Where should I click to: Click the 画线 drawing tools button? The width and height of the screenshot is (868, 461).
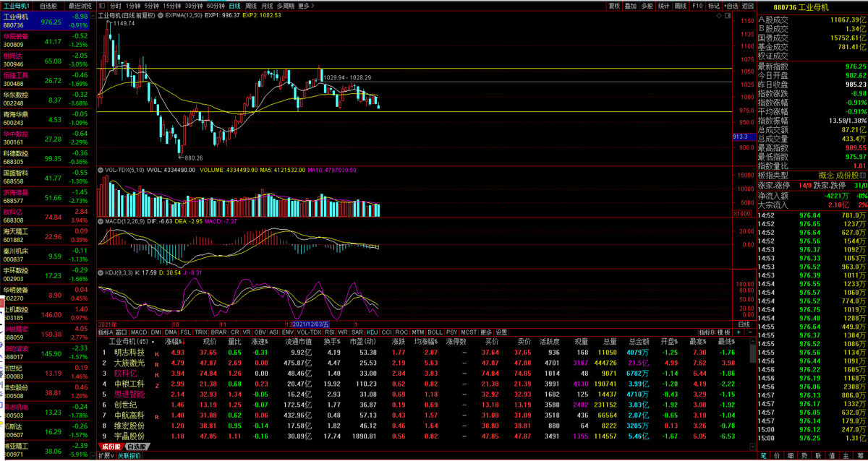pyautogui.click(x=681, y=5)
